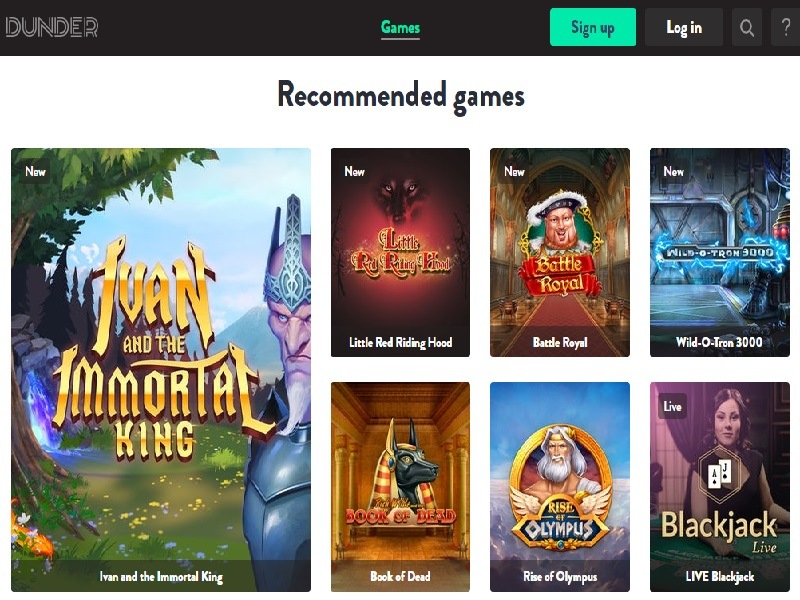Launch the Battle Royal game tile
Screen dimensions: 800x600
560,253
